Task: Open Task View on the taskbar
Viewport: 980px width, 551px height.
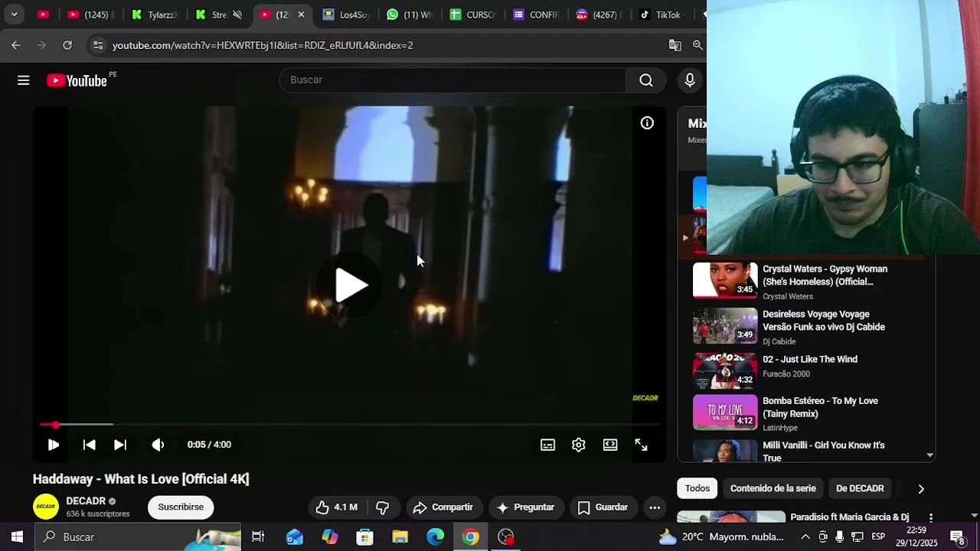Action: coord(258,537)
